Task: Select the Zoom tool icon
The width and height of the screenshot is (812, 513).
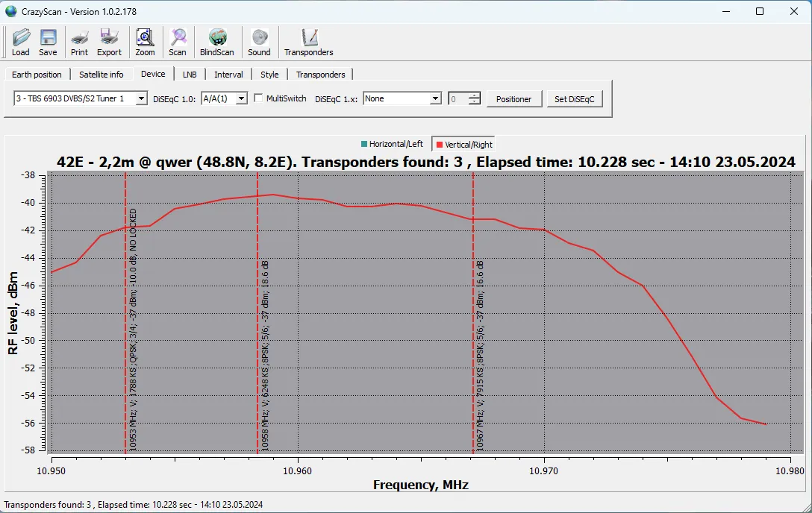Action: 145,42
